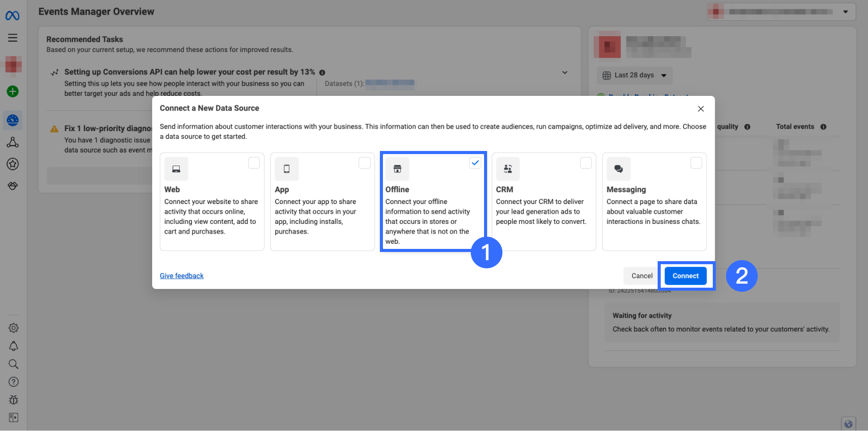Screen dimensions: 868x431
Task: Click the Web laptop icon
Action: pos(176,169)
